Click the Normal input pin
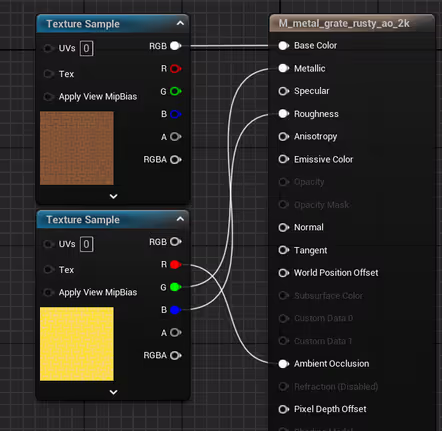The height and width of the screenshot is (431, 442). point(284,228)
